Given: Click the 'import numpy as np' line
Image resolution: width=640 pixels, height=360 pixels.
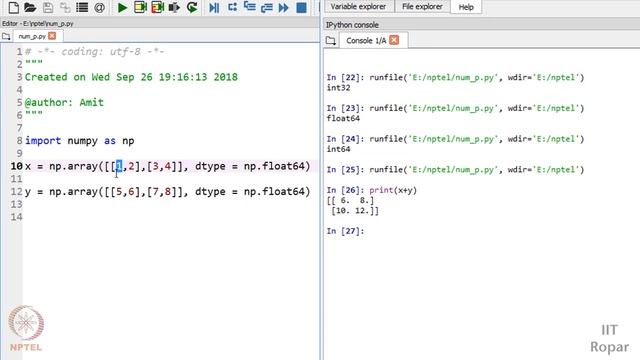Looking at the screenshot, I should (80, 141).
